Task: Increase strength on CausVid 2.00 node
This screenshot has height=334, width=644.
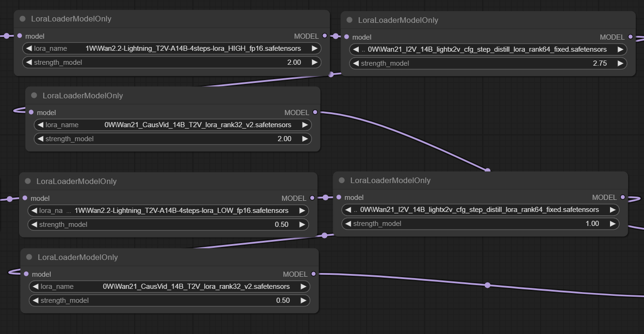Action: tap(305, 139)
